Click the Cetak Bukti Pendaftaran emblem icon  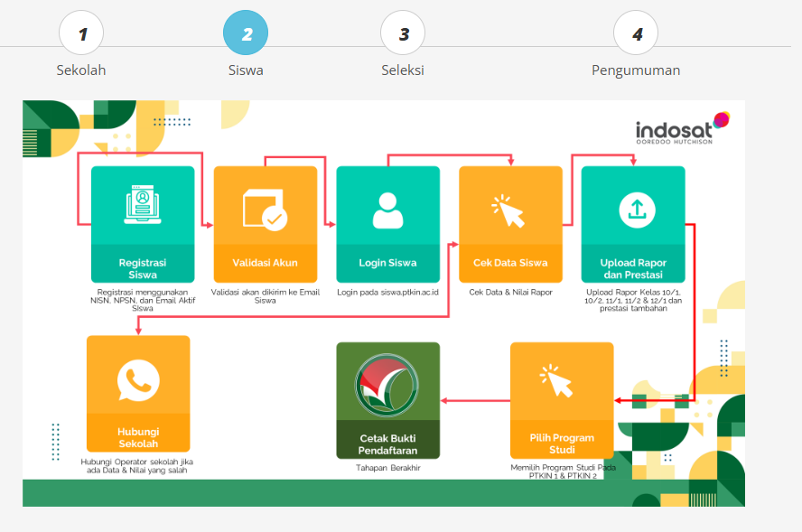(387, 385)
